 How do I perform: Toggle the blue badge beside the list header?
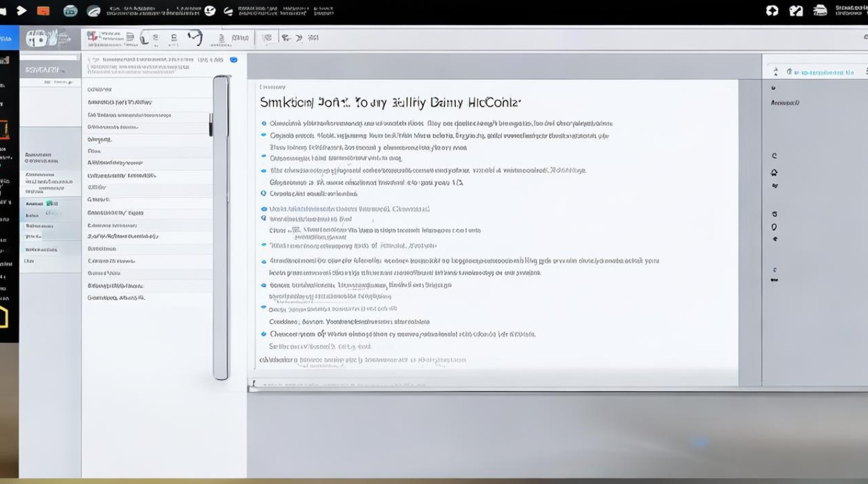pos(234,60)
